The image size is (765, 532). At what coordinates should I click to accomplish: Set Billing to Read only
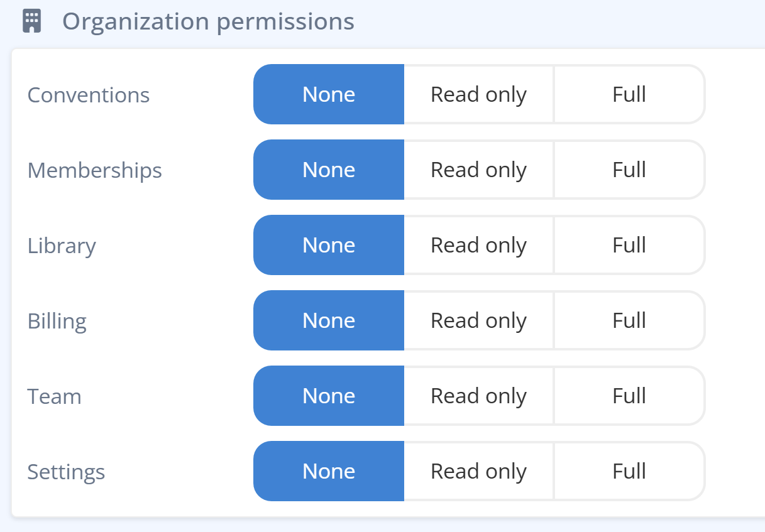(x=478, y=320)
